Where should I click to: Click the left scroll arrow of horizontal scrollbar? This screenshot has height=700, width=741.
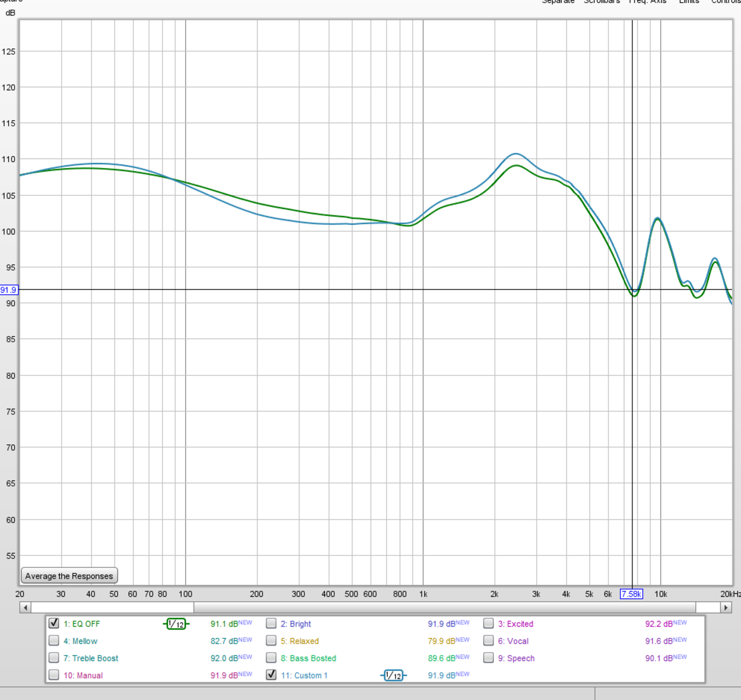[x=25, y=608]
